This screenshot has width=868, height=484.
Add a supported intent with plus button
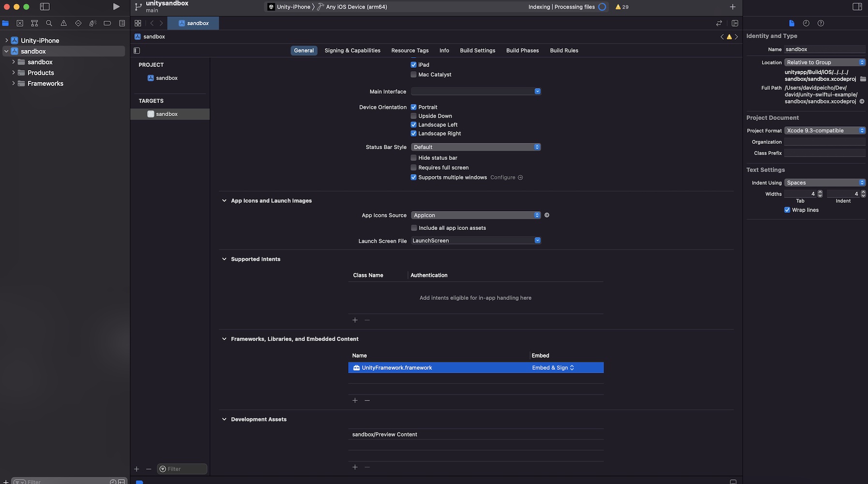[355, 320]
